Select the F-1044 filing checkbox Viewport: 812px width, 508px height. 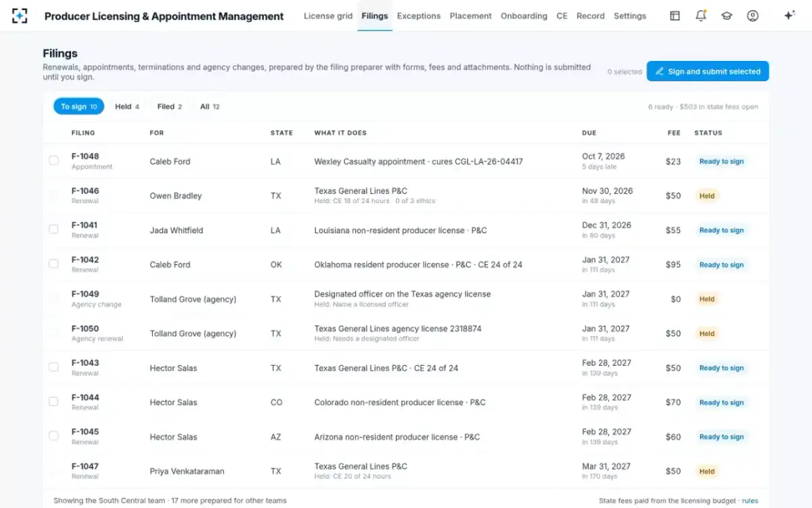click(53, 402)
